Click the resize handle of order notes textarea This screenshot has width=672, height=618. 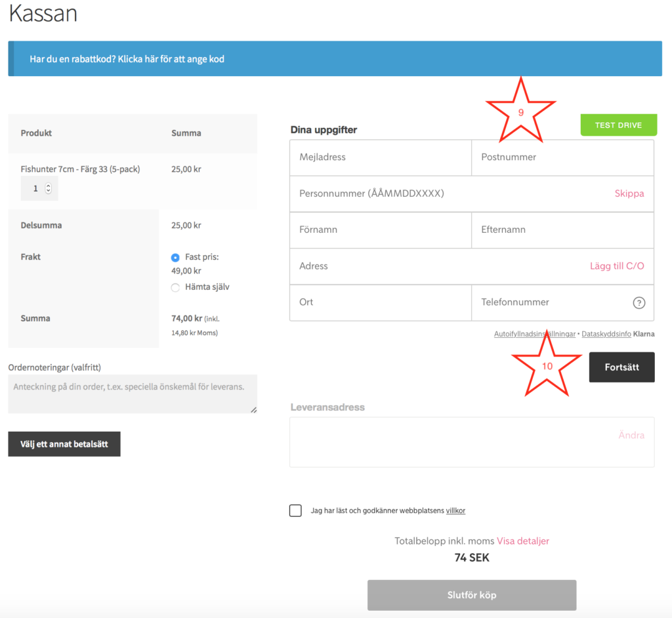tap(254, 410)
